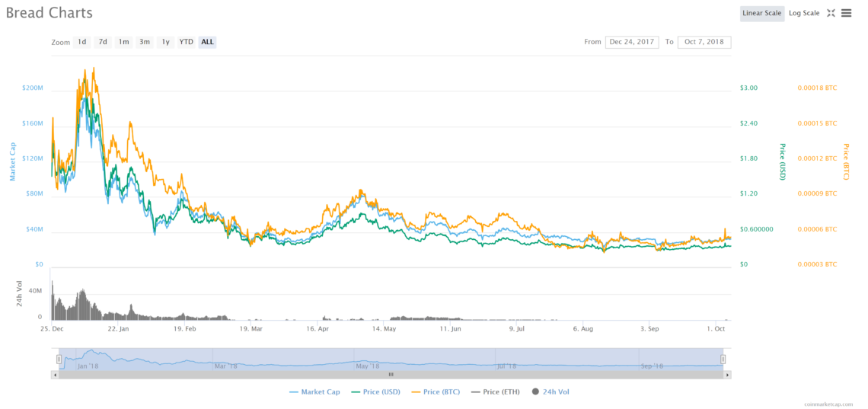
Task: Select the ALL zoom range
Action: click(x=208, y=42)
